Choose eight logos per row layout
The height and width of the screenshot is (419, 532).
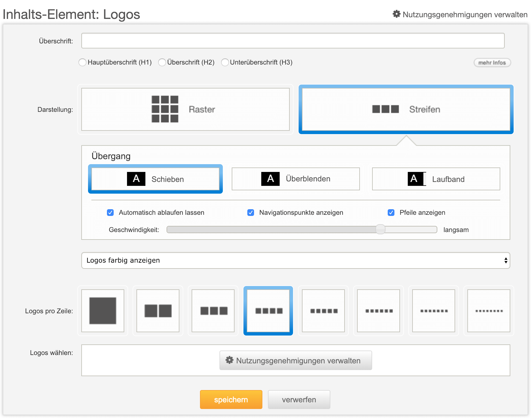point(489,311)
